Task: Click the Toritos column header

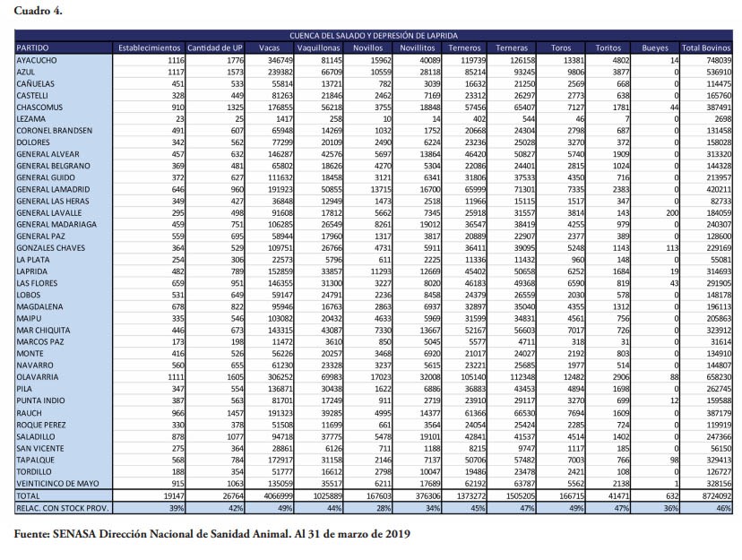Action: coord(608,47)
